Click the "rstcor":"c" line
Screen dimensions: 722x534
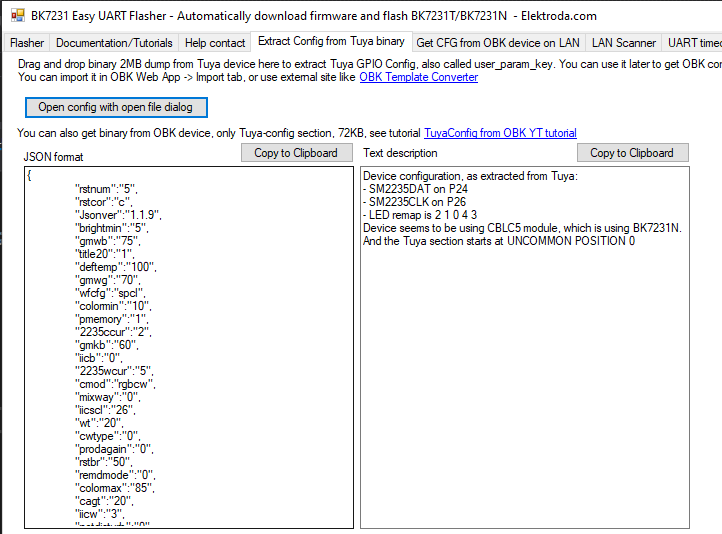pos(104,202)
